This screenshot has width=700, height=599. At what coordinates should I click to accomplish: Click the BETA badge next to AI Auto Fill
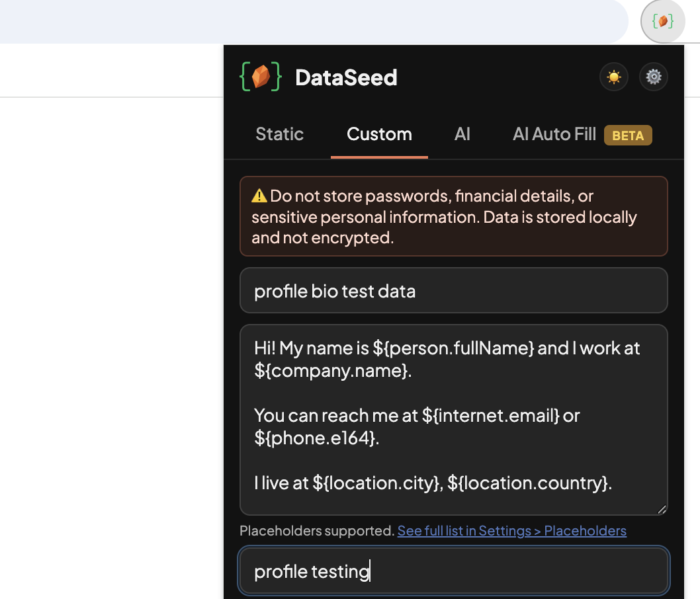click(628, 136)
